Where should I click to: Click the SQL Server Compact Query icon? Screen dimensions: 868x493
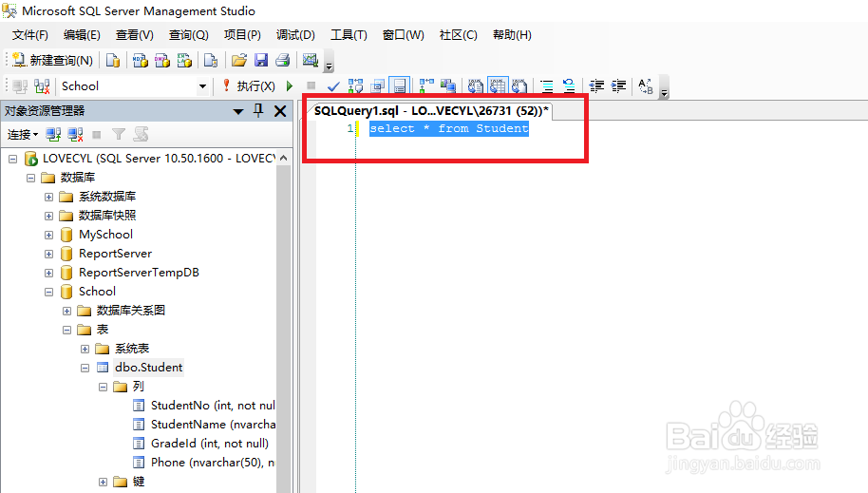(x=211, y=60)
